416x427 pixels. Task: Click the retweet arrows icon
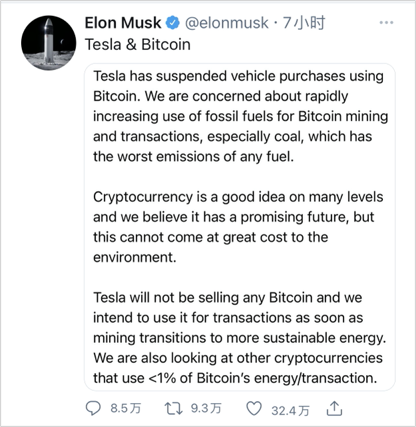(x=174, y=408)
